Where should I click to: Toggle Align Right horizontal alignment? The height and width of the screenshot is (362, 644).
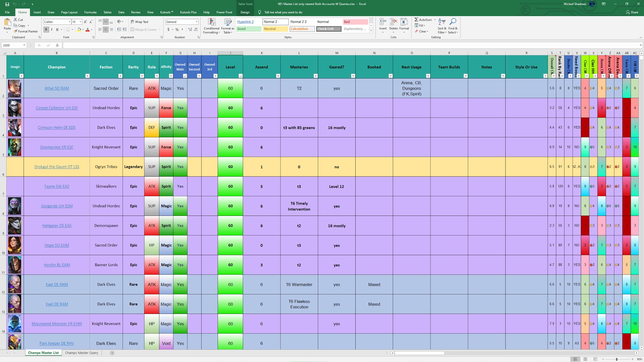coord(111,30)
